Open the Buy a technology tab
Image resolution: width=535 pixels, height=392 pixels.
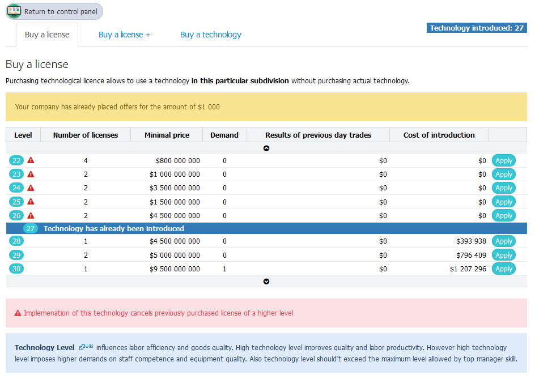(x=210, y=35)
